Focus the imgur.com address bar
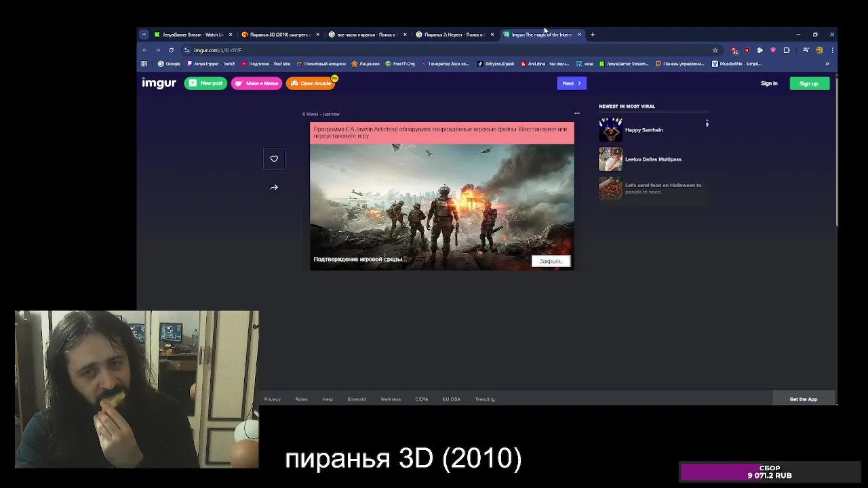Image resolution: width=868 pixels, height=488 pixels. click(451, 50)
